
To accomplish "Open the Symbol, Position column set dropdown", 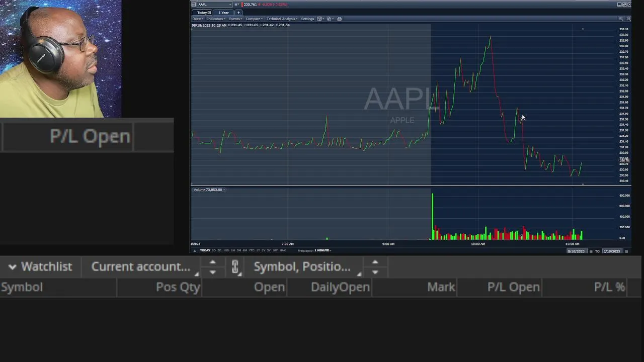I will 302,266.
